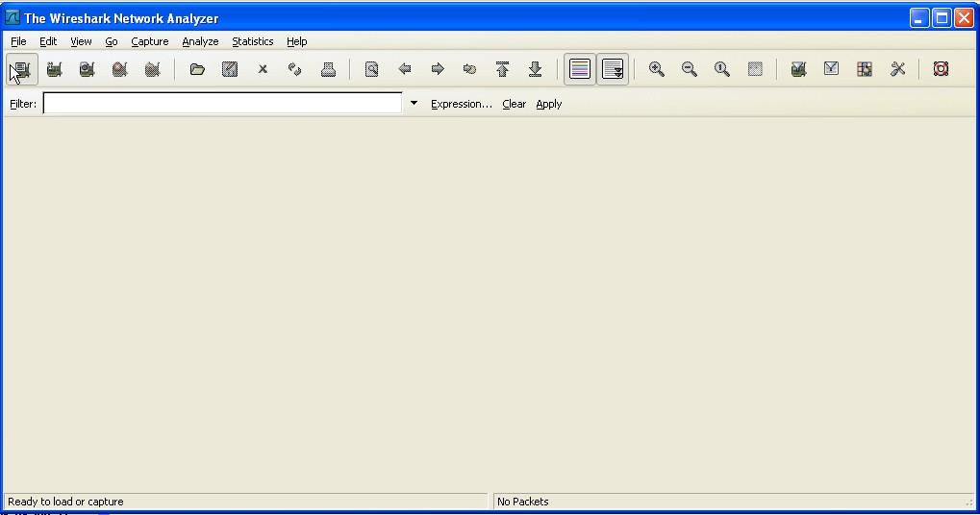Click the print packets icon
The image size is (980, 515).
click(x=328, y=69)
